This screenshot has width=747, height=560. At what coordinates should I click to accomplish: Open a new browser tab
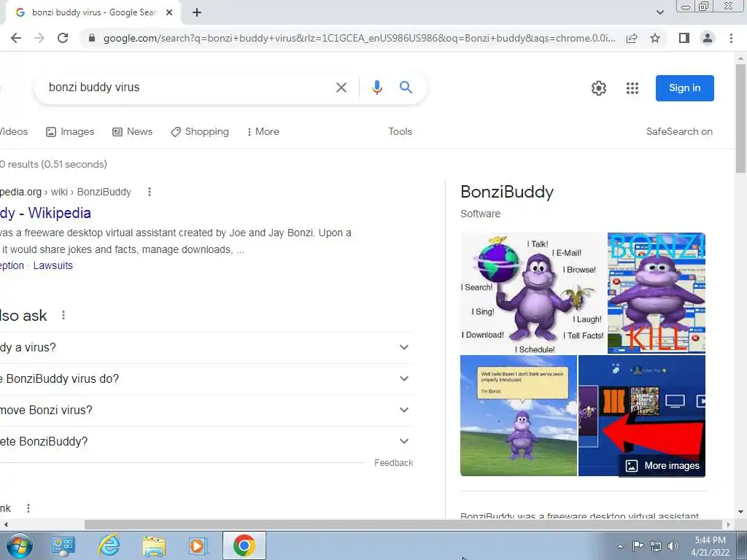point(197,12)
